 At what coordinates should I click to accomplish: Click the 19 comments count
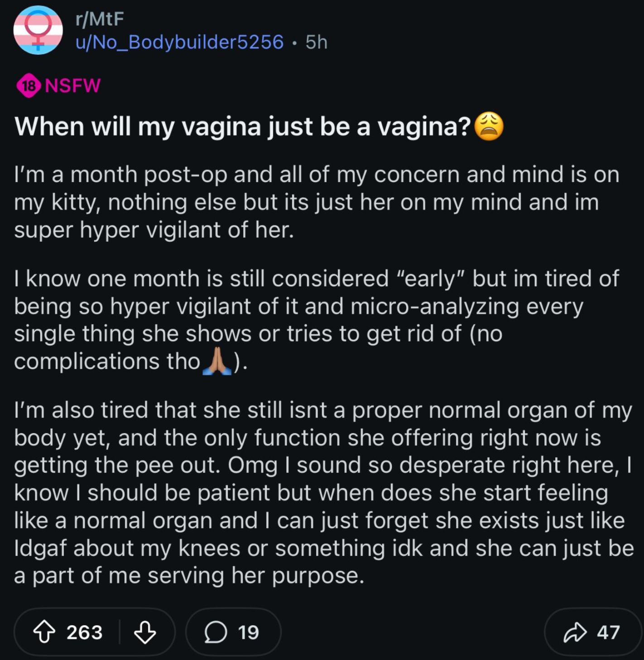click(x=248, y=632)
